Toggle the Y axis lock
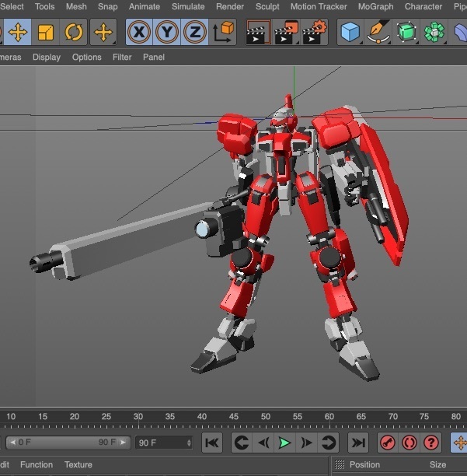 pyautogui.click(x=167, y=33)
